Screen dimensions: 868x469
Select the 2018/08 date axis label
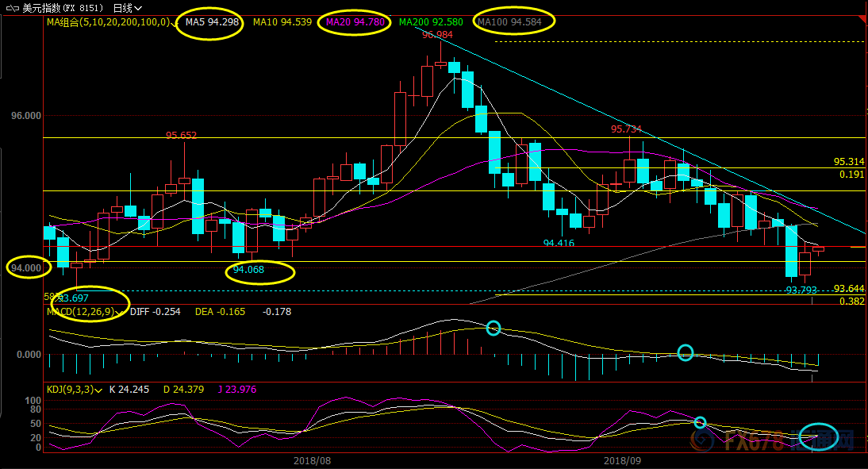pyautogui.click(x=312, y=460)
